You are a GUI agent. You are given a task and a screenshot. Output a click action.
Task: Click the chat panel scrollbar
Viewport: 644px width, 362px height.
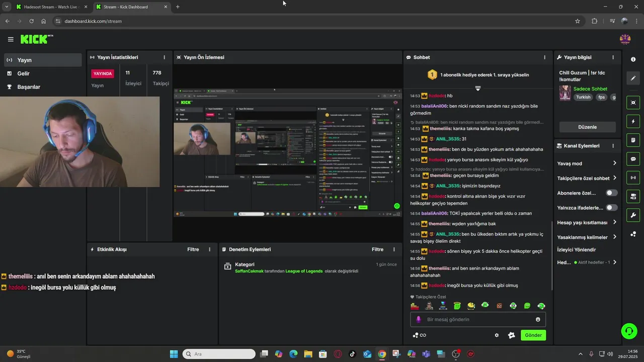(x=552, y=255)
